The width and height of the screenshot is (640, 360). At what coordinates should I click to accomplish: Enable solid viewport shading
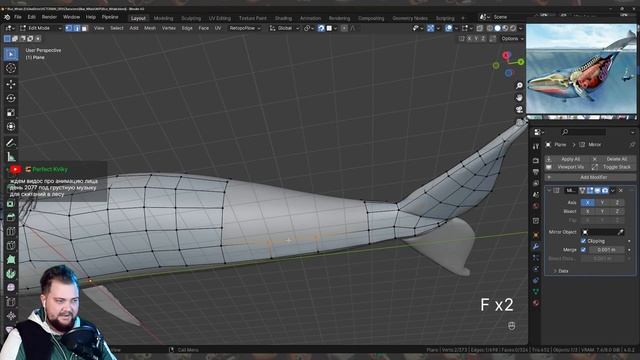498,28
